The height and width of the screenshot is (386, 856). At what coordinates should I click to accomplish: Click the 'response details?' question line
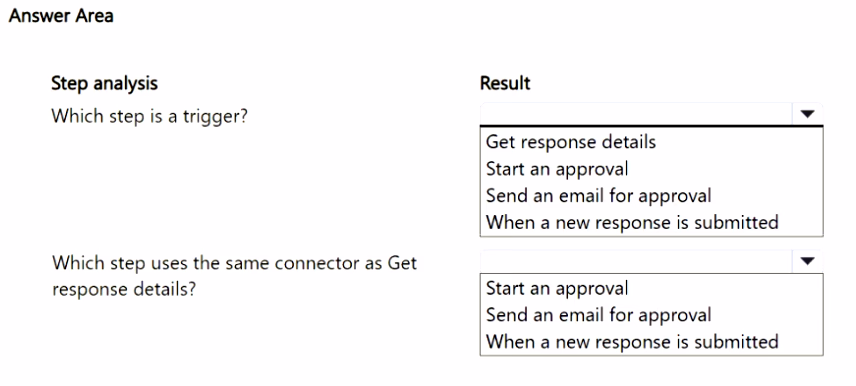(x=123, y=289)
